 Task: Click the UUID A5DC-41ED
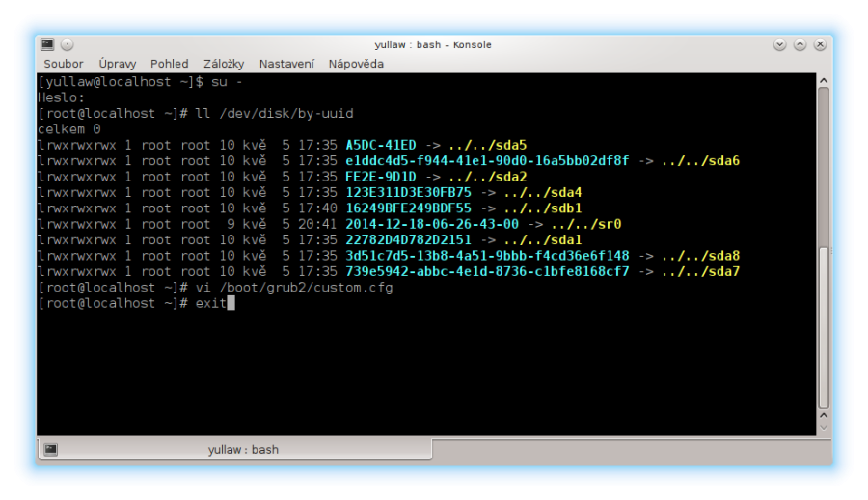[381, 145]
